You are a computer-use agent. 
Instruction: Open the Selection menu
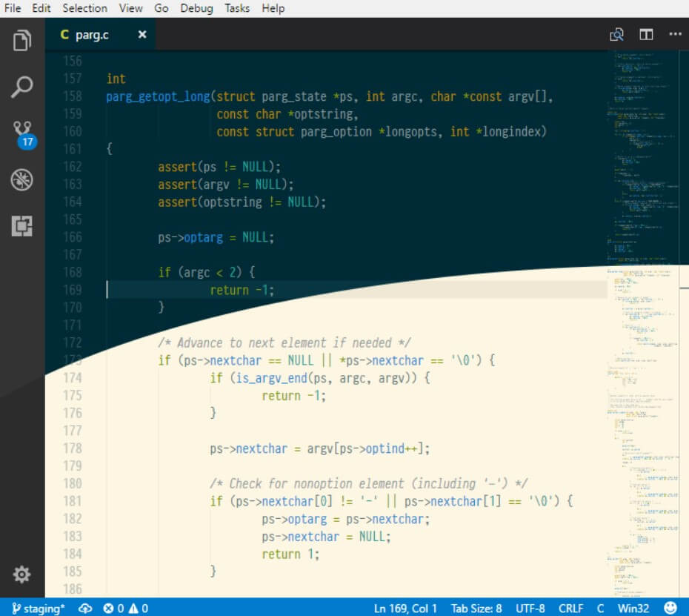(84, 8)
